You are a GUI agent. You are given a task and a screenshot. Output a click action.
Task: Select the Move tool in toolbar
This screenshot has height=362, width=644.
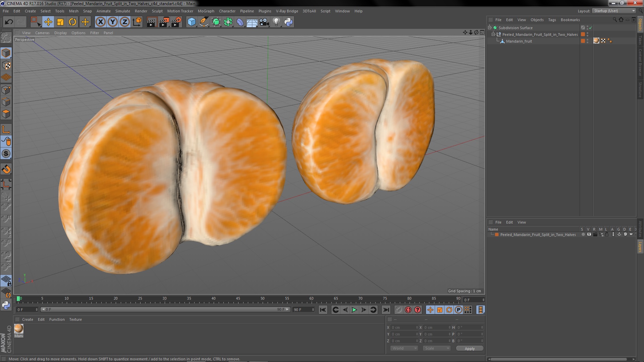pos(48,22)
